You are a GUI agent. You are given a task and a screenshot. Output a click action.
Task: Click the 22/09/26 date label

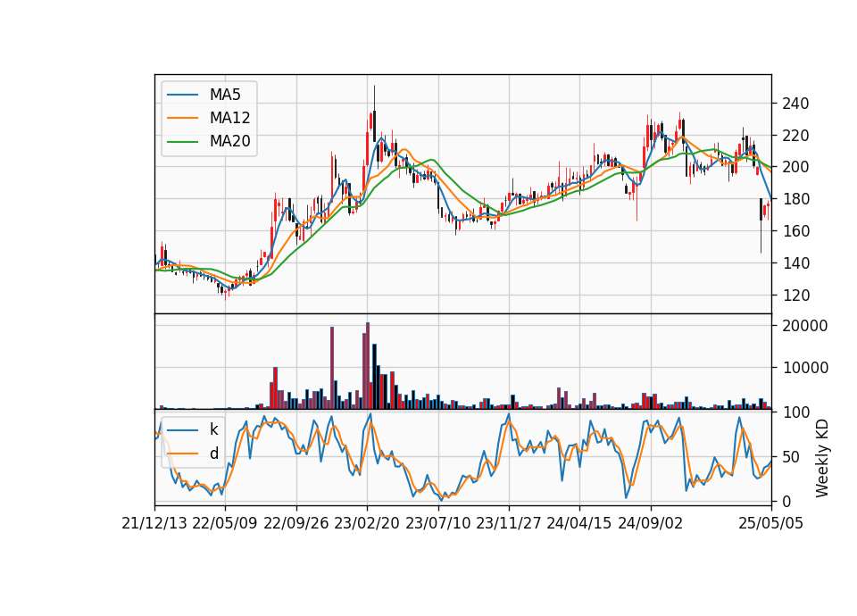295,523
